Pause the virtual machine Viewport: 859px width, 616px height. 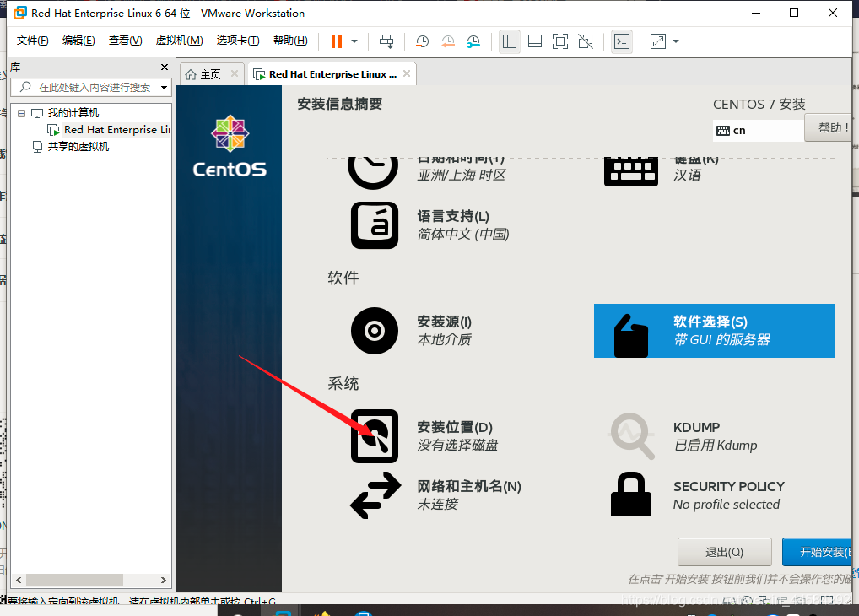337,41
